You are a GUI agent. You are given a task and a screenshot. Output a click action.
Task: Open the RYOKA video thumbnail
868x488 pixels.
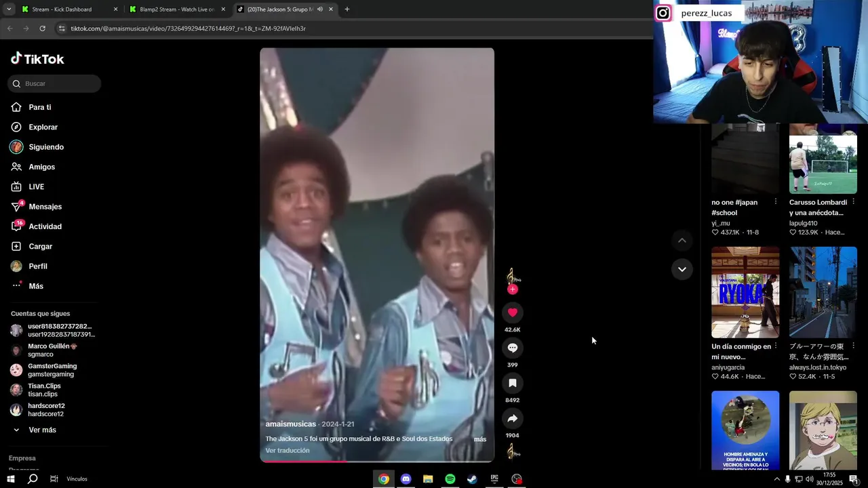pos(745,292)
